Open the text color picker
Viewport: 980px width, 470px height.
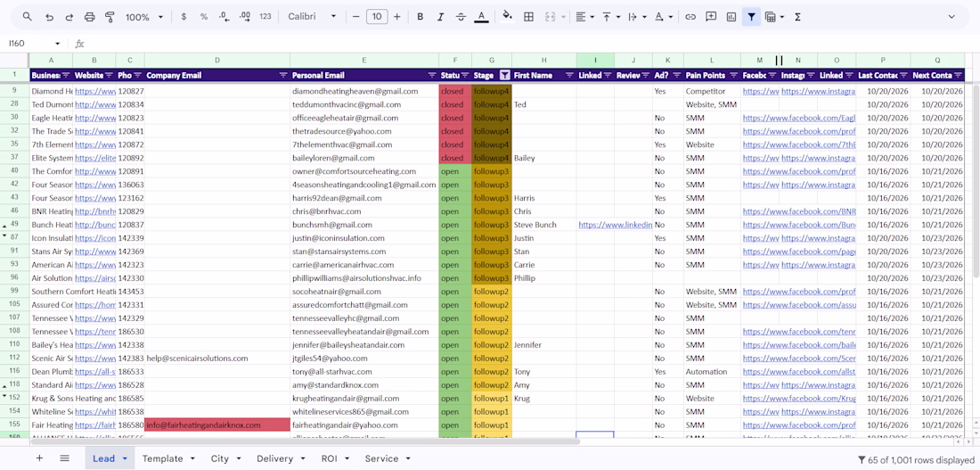(480, 17)
